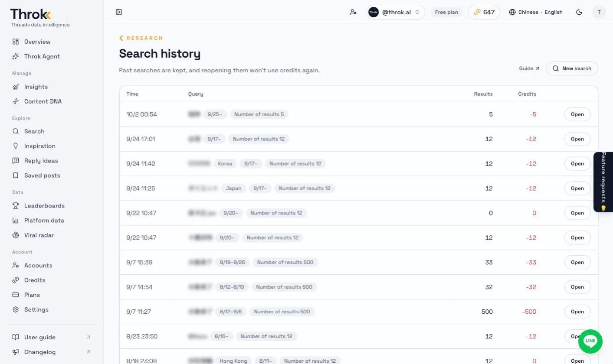Viewport: 613px width, 364px height.
Task: Click the Settings gear icon
Action: click(x=16, y=310)
